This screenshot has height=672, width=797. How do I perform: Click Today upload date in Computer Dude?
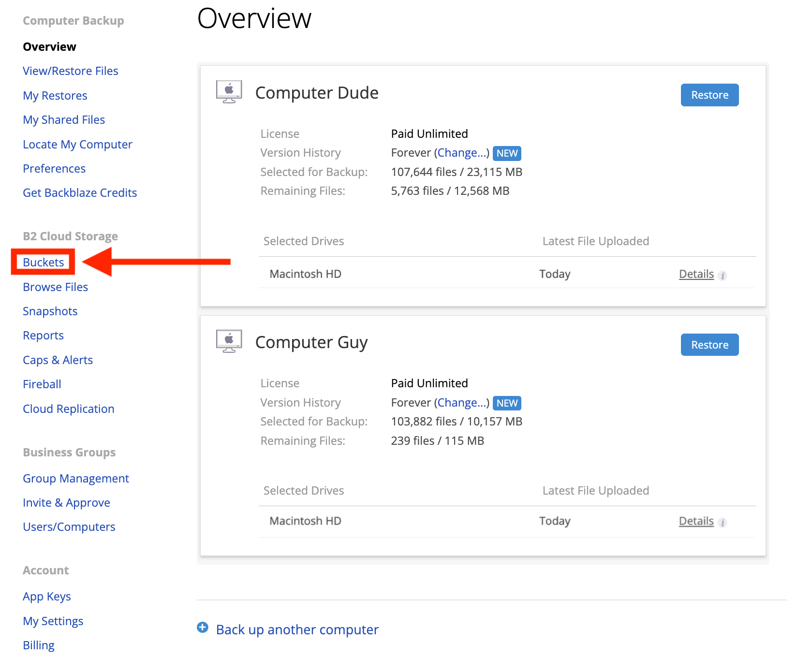click(555, 274)
